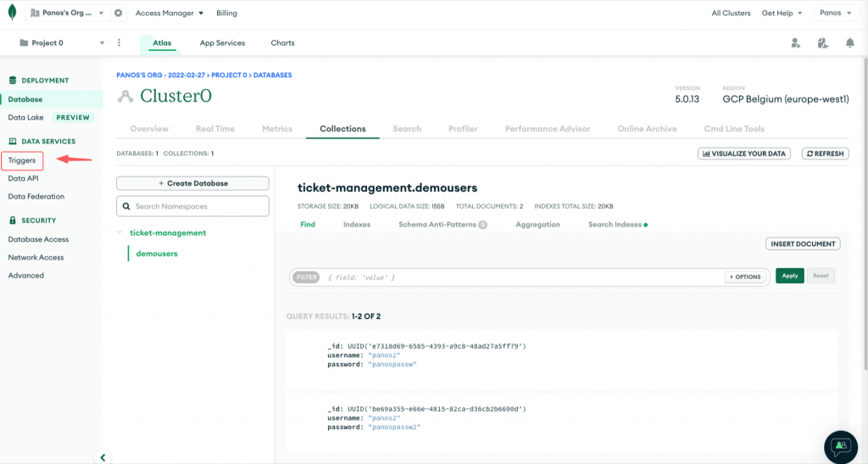Focus the Search Namespaces field
868x464 pixels.
point(192,206)
